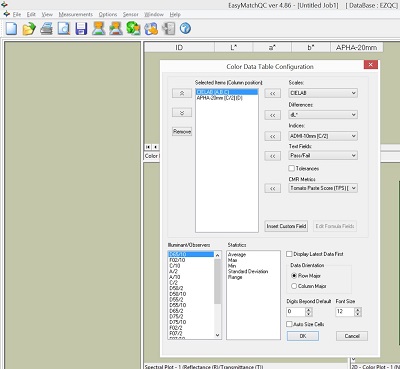The height and width of the screenshot is (369, 400).
Task: Add the Pass/Fail text field with its << button
Action: tap(272, 156)
